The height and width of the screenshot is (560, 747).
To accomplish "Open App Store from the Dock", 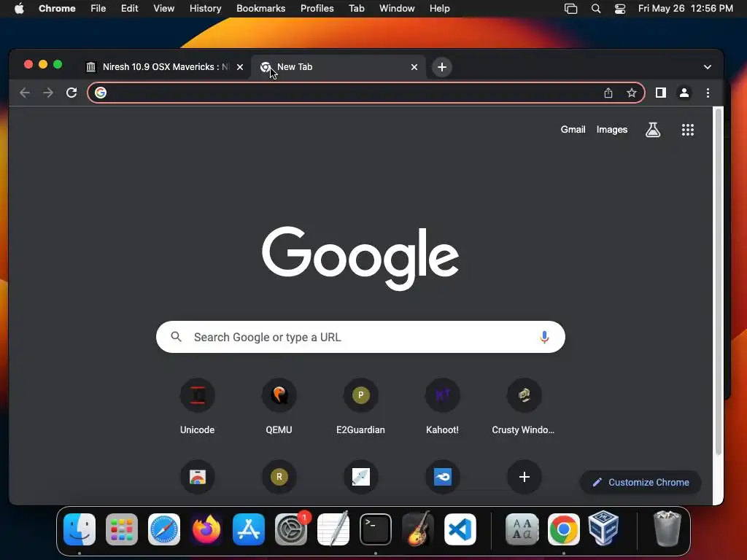I will 249,529.
